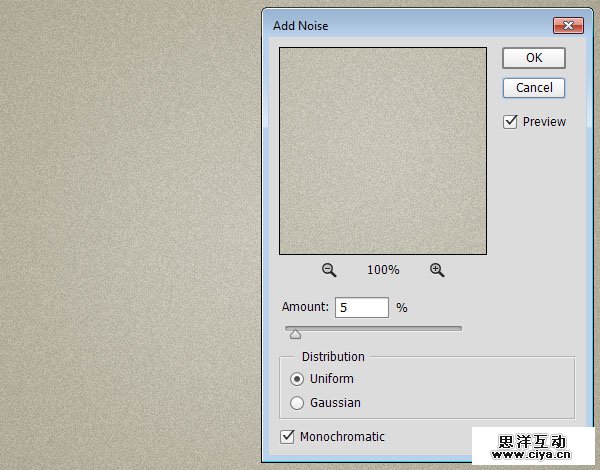Click the Distribution group label
The width and height of the screenshot is (600, 470).
333,357
